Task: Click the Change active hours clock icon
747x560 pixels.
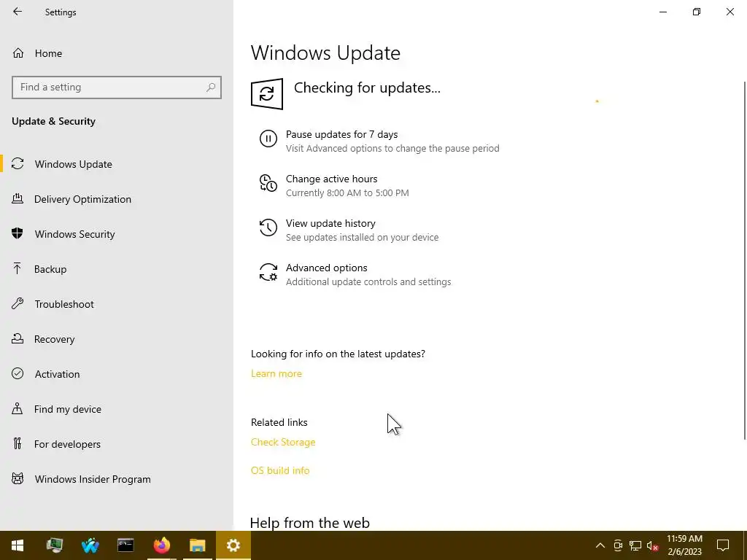Action: pyautogui.click(x=268, y=183)
